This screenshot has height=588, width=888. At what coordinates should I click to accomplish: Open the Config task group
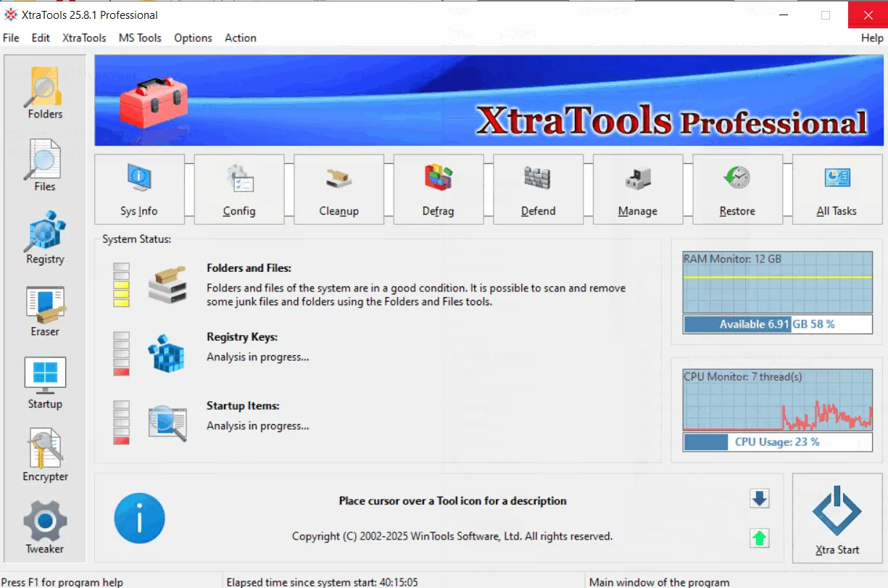239,189
